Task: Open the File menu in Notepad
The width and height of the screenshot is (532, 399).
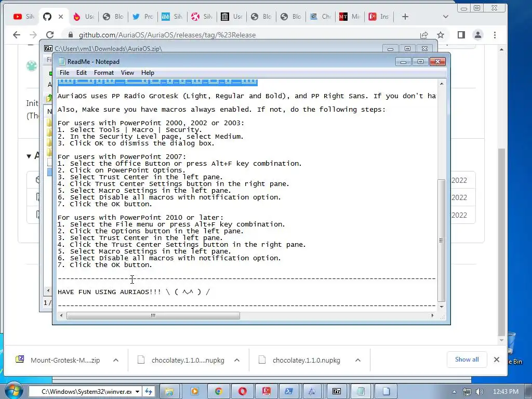Action: (64, 73)
